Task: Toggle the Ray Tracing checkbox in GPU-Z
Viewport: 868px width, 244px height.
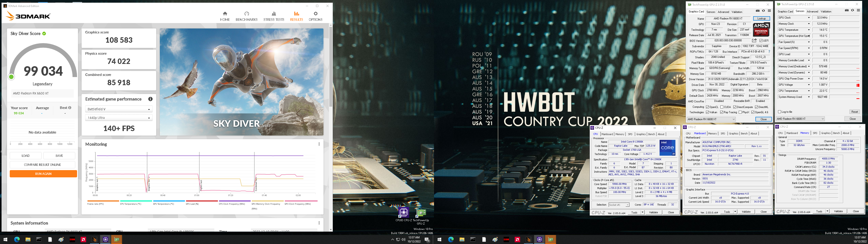Action: coord(722,112)
